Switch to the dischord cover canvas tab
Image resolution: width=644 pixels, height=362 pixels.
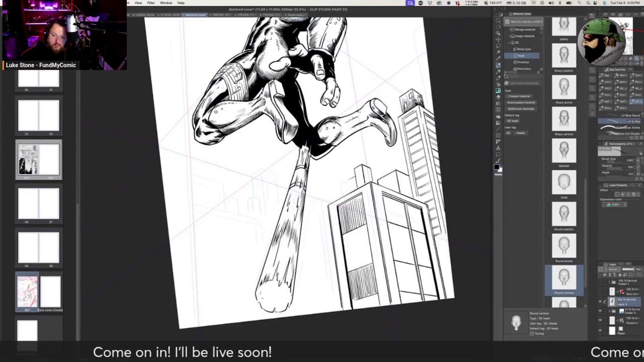(195, 15)
